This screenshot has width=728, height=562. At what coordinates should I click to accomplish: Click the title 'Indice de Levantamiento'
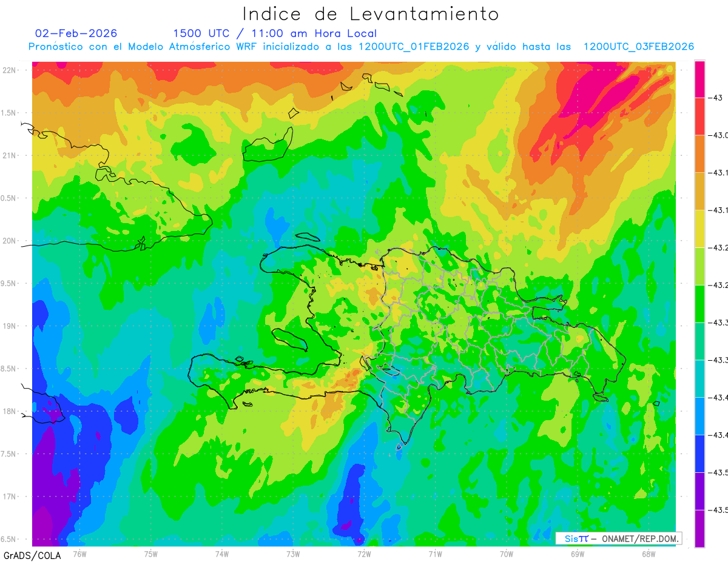tap(371, 14)
